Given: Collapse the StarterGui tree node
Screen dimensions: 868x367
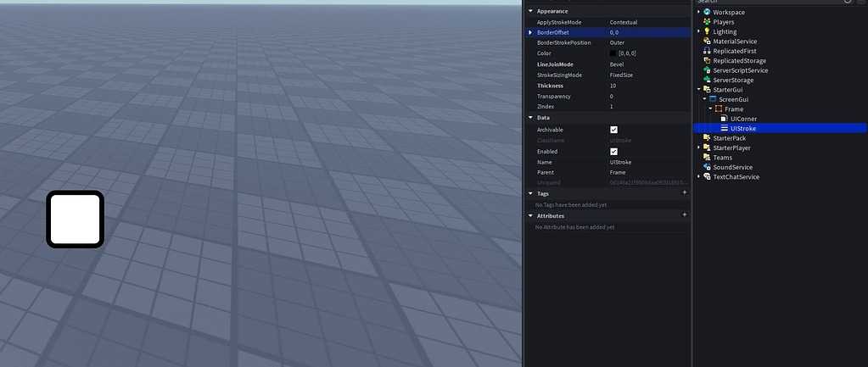Looking at the screenshot, I should pos(698,90).
